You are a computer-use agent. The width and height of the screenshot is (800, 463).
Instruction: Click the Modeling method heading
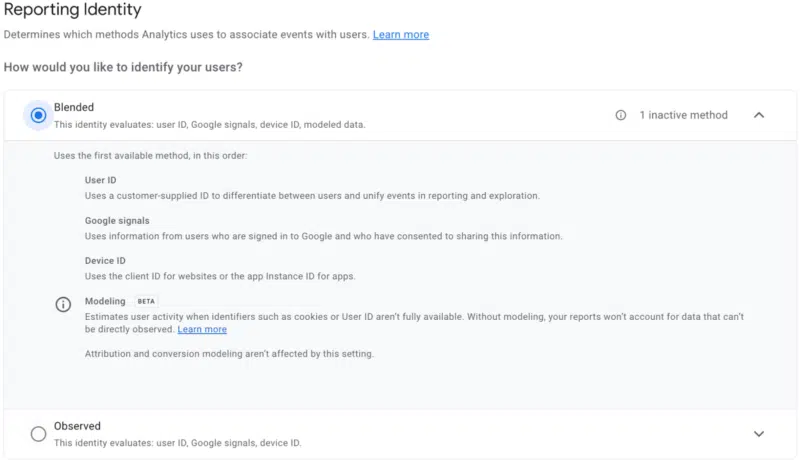click(x=105, y=301)
